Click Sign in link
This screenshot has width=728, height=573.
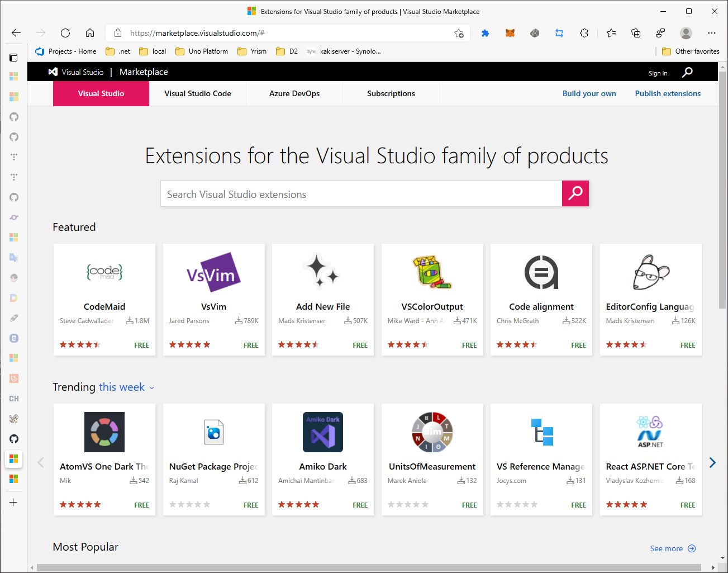(658, 73)
